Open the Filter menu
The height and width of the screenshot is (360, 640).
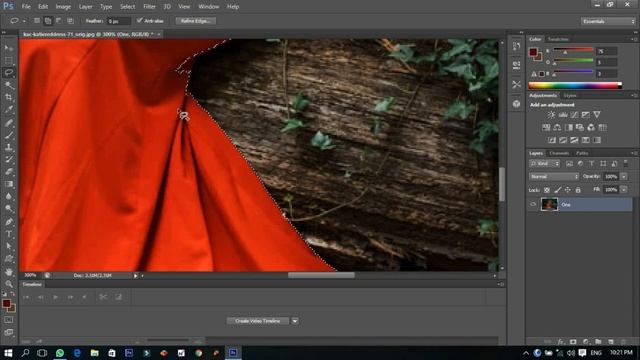149,7
